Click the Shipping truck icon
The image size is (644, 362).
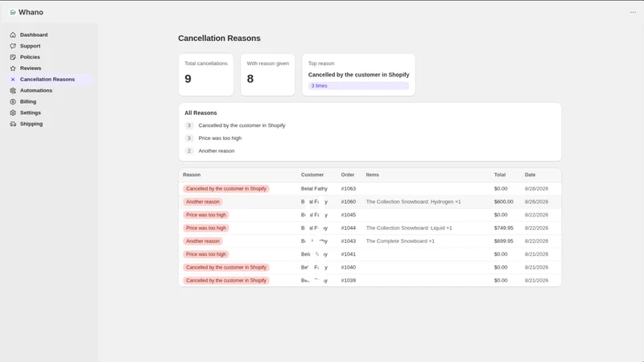[x=13, y=124]
